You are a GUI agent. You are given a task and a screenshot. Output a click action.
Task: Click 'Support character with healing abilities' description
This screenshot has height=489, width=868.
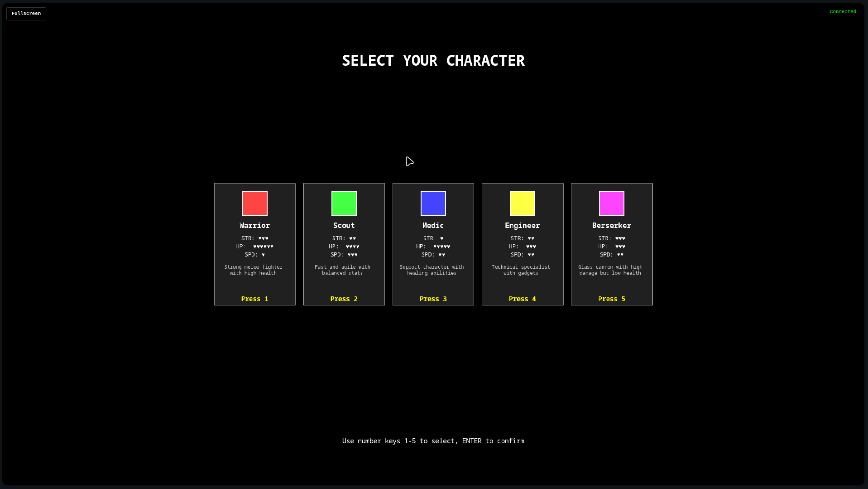[x=432, y=270]
